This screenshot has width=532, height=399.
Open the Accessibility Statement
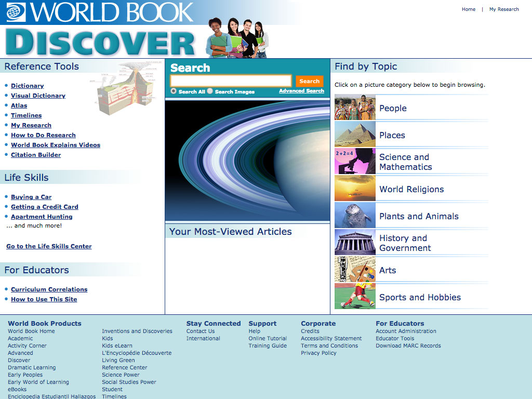(x=331, y=338)
